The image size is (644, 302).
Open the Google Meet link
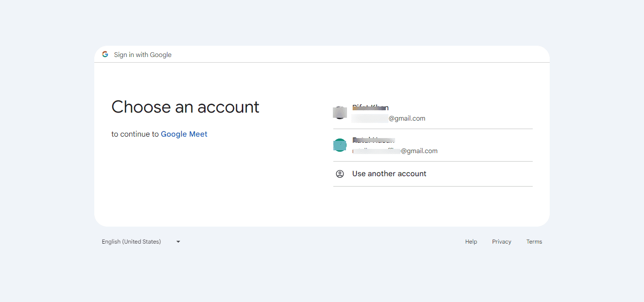184,134
